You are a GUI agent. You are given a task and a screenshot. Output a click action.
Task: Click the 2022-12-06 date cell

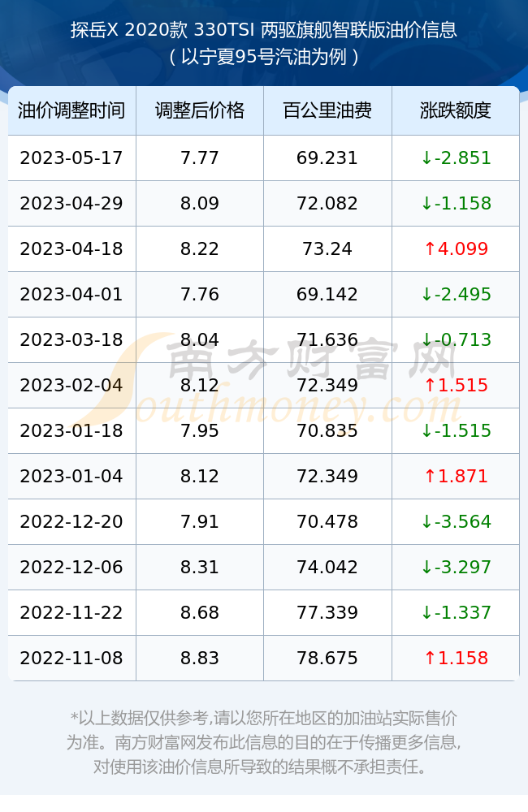[x=71, y=567]
